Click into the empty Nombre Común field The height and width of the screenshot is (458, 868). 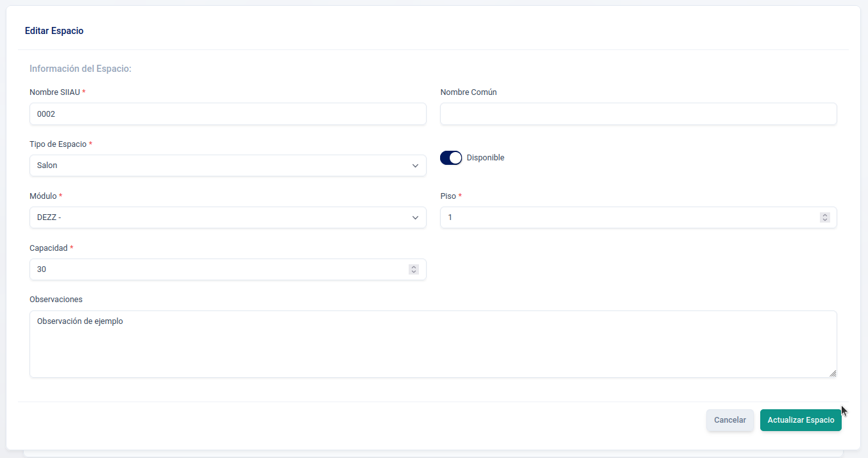[x=638, y=114]
